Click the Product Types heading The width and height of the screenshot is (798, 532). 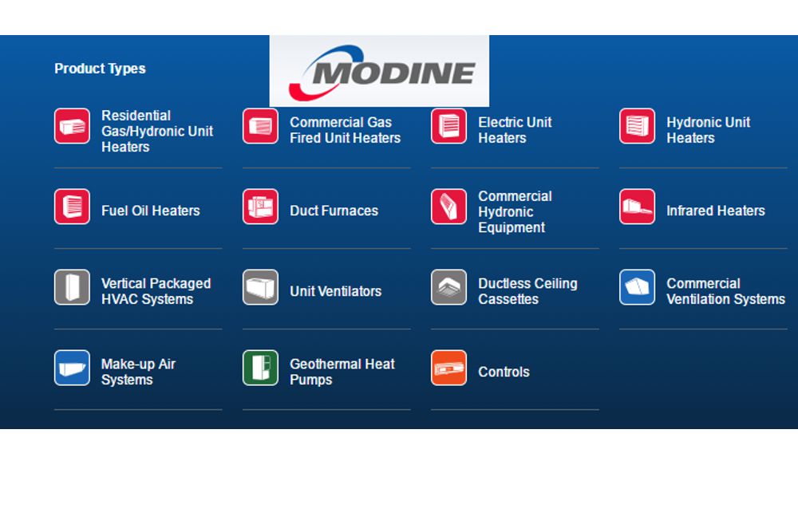(x=100, y=69)
